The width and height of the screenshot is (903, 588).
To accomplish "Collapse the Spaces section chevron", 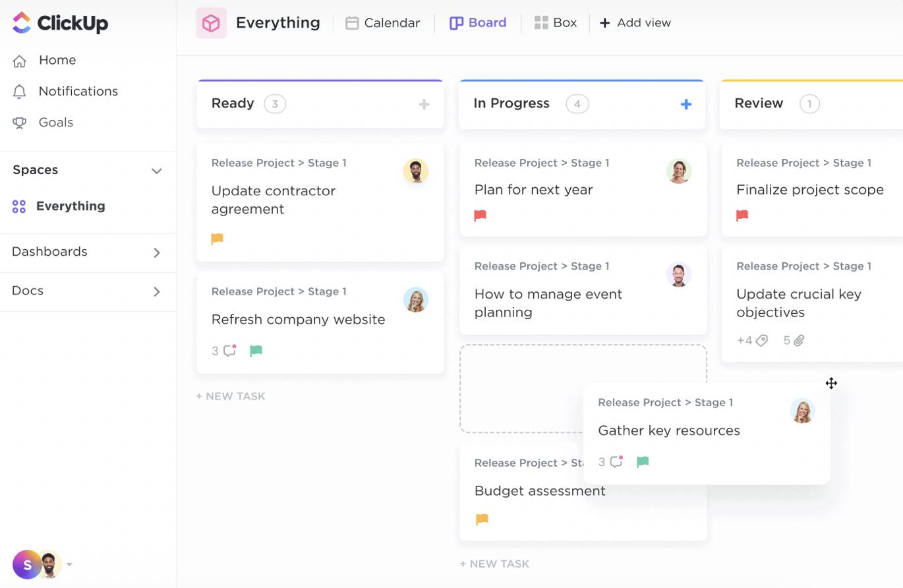I will tap(157, 171).
